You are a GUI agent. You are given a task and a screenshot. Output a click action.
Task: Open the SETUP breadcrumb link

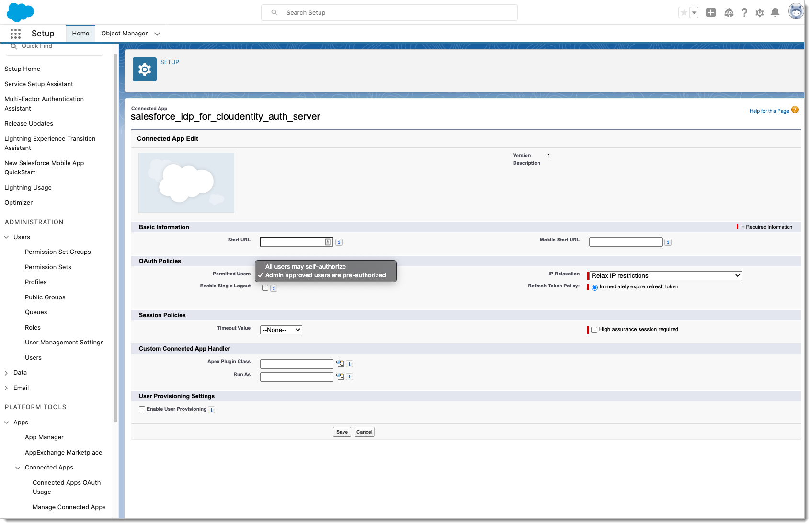click(x=170, y=62)
